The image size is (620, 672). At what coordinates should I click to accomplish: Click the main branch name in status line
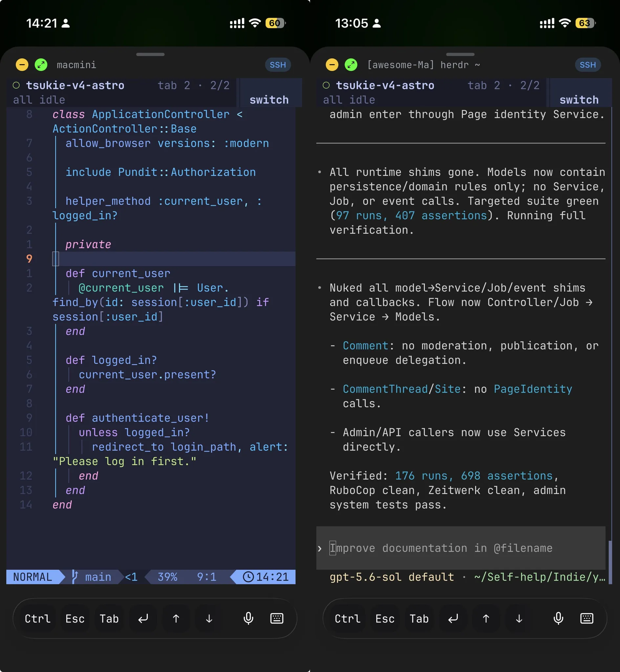(x=98, y=577)
